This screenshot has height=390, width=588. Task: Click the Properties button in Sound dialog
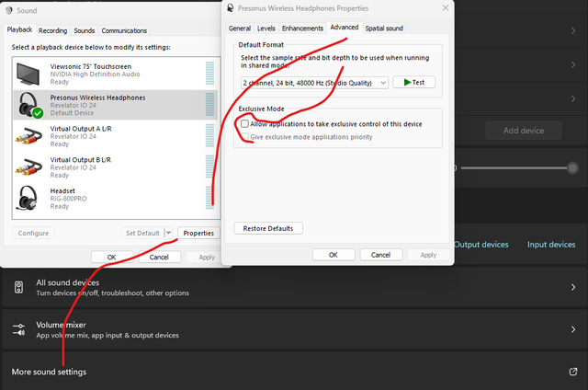coord(198,233)
